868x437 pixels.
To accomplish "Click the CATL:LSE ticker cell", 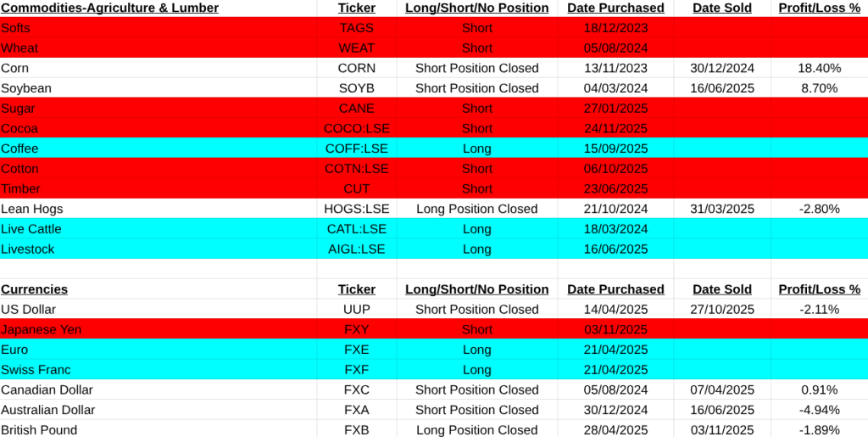I will (356, 229).
